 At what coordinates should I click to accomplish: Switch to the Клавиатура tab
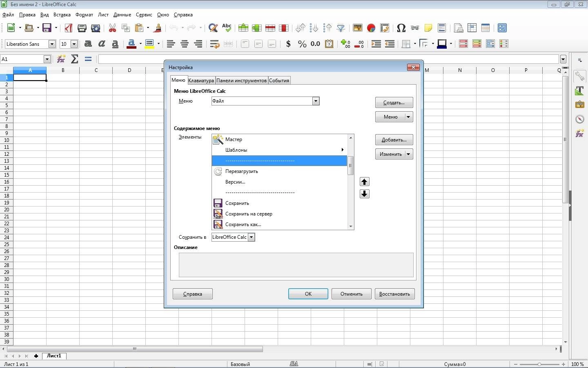tap(201, 81)
